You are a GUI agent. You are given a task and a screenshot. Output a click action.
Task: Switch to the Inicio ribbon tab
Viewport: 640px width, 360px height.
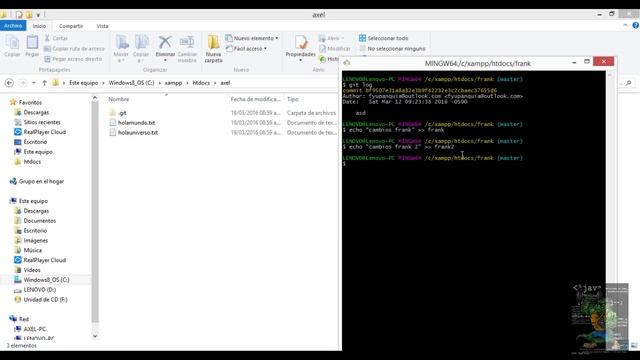coord(39,26)
